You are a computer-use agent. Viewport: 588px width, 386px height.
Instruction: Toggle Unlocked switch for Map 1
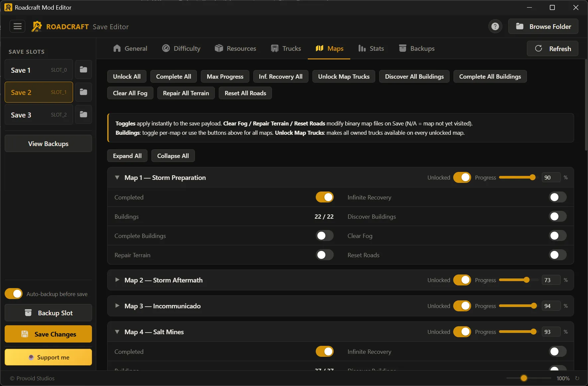coord(462,178)
